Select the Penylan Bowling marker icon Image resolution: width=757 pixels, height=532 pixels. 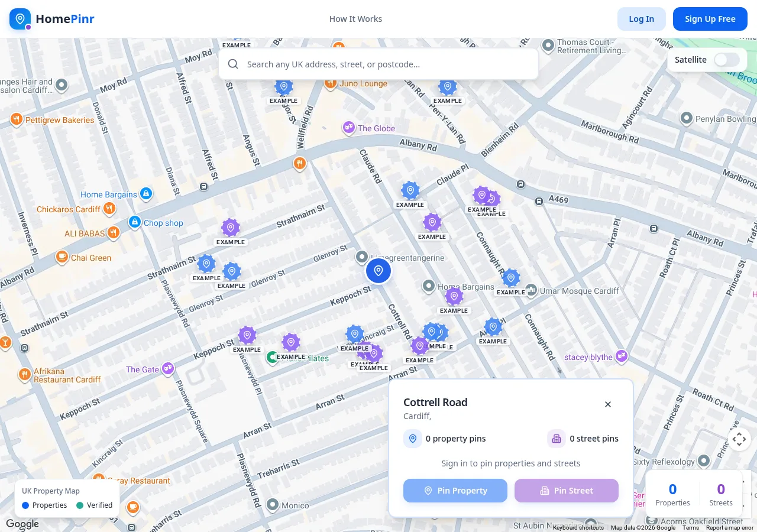tap(687, 118)
